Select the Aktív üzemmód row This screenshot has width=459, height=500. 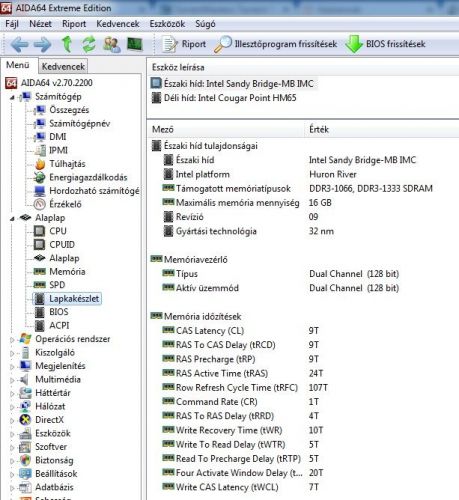[x=303, y=288]
